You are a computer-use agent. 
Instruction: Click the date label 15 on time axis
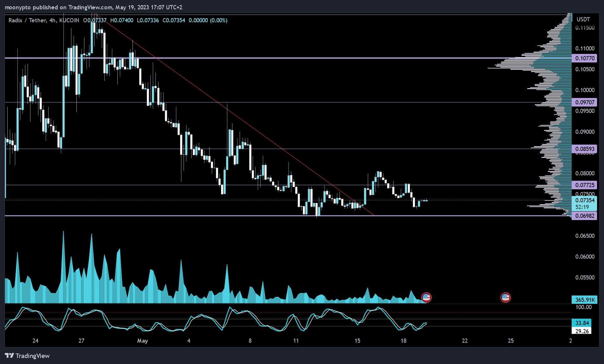click(x=357, y=341)
